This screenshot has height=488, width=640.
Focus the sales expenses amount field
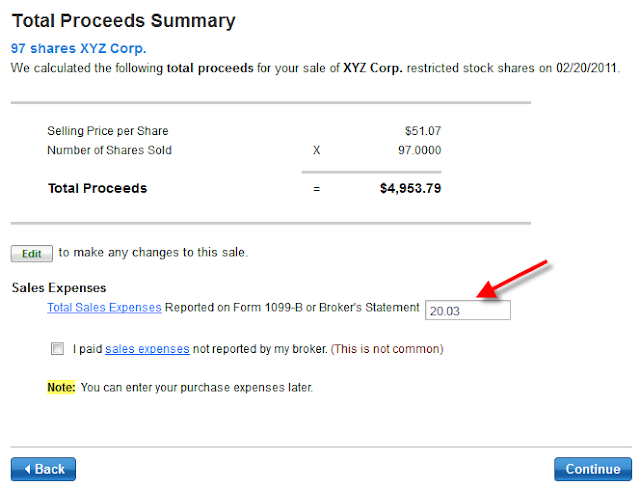click(467, 311)
